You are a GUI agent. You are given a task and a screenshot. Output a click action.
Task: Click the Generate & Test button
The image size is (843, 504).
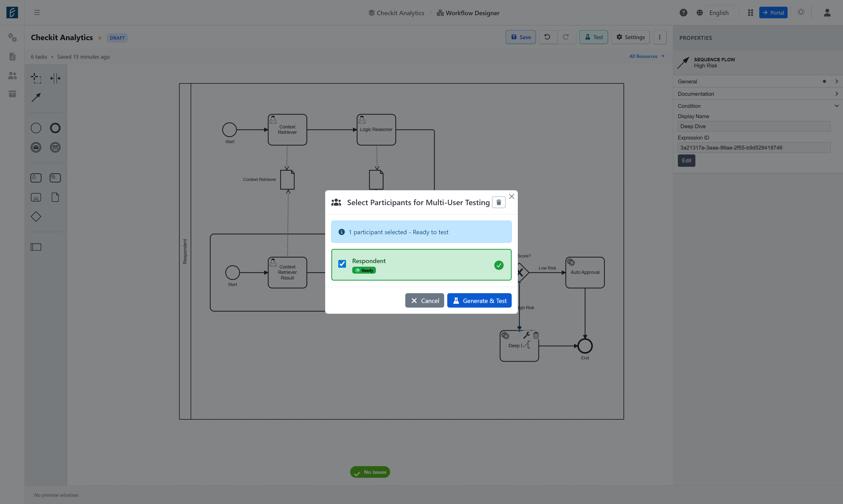point(479,301)
